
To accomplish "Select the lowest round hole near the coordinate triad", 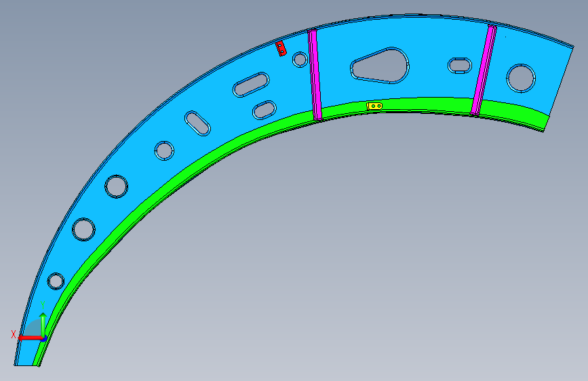I will pos(56,281).
